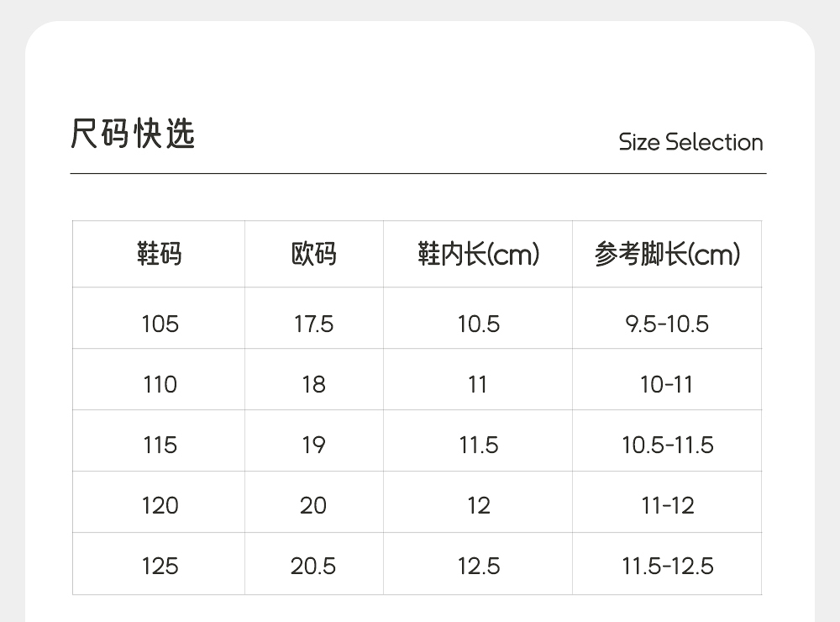The image size is (840, 622).
Task: Click foot length 11-12 cell
Action: coord(667,505)
